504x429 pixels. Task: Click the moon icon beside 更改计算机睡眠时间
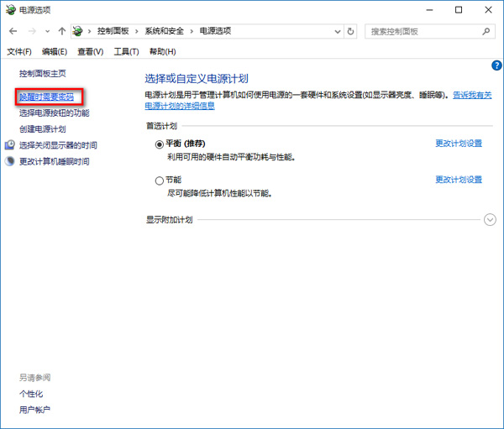tap(10, 161)
